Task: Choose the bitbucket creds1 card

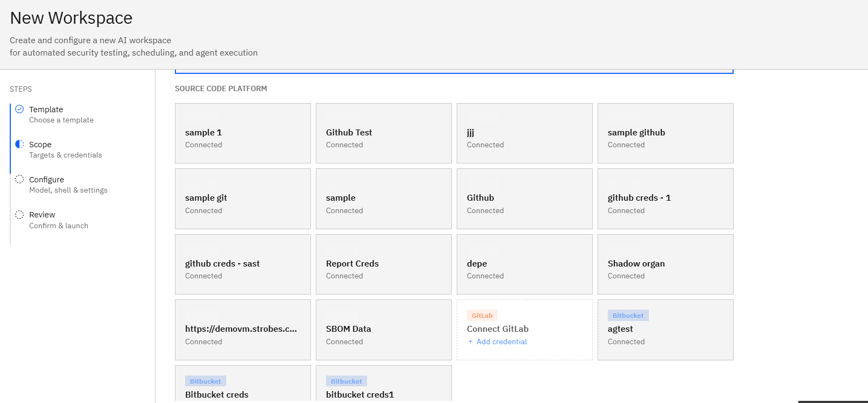Action: pyautogui.click(x=384, y=384)
